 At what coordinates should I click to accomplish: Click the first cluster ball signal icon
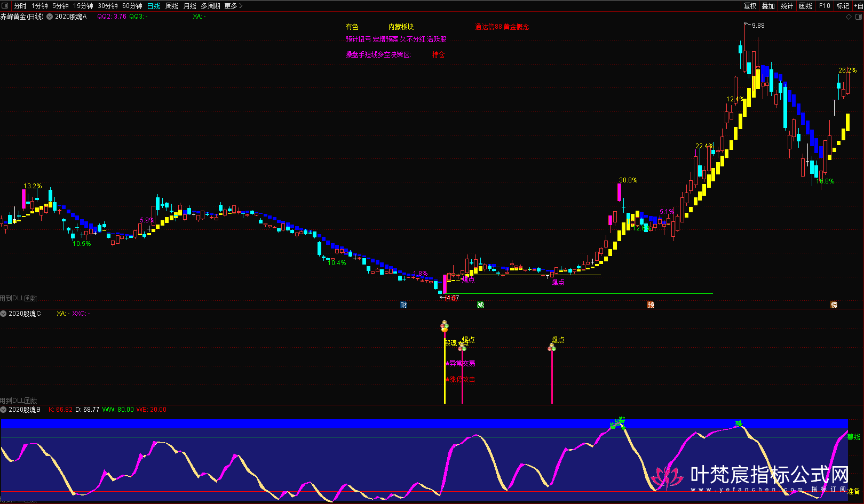coord(445,326)
